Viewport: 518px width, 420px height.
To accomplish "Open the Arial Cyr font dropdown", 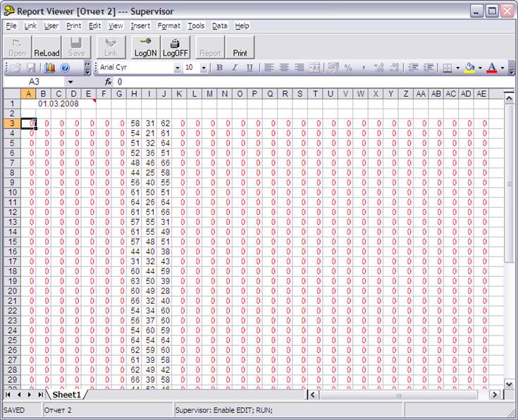I will tap(178, 68).
